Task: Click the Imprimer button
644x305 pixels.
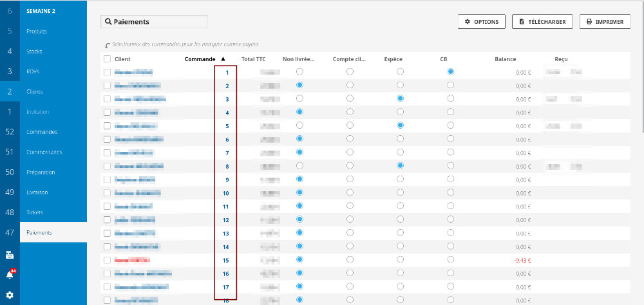Action: 604,22
